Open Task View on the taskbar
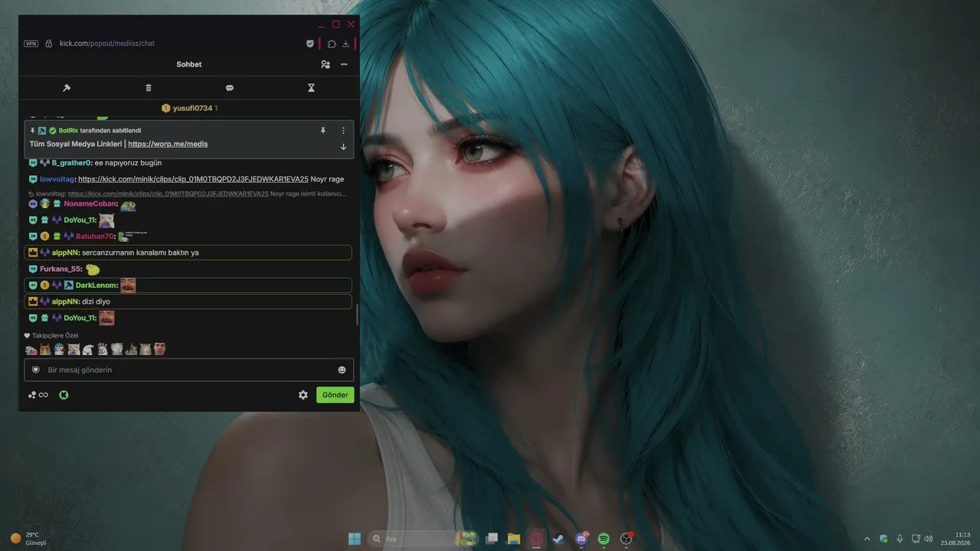This screenshot has height=551, width=980. [x=492, y=539]
